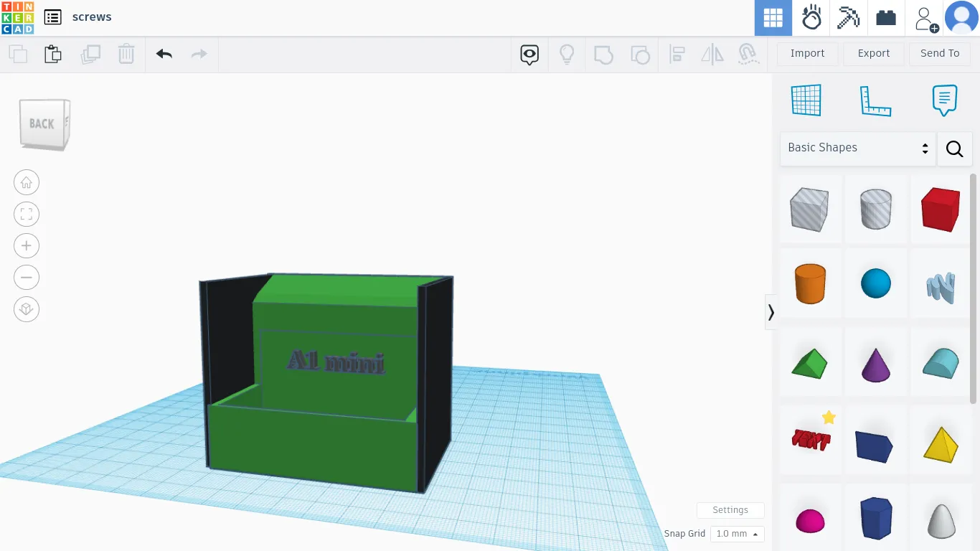Pick the teal Round Roof shape
Image resolution: width=980 pixels, height=551 pixels.
click(941, 364)
